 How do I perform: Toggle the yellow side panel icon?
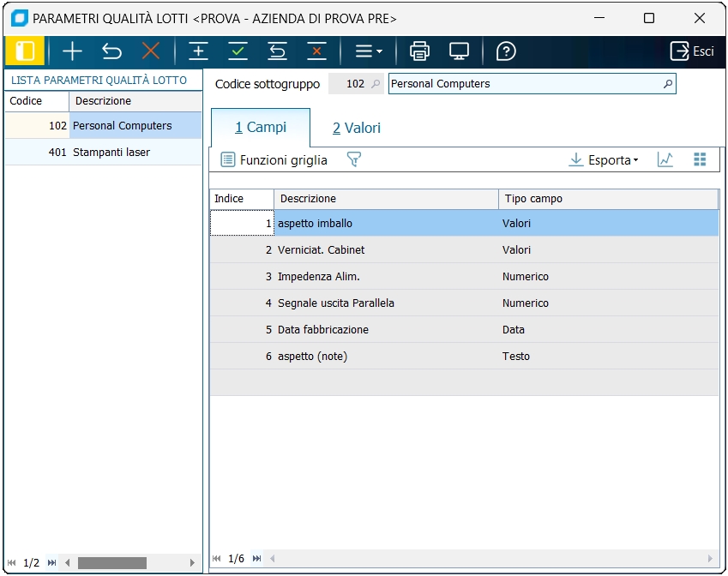(25, 51)
